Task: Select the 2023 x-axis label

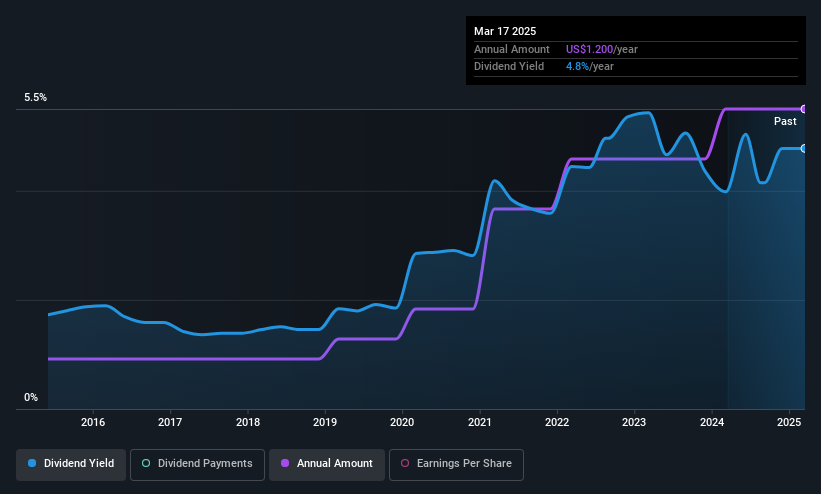Action: (634, 422)
